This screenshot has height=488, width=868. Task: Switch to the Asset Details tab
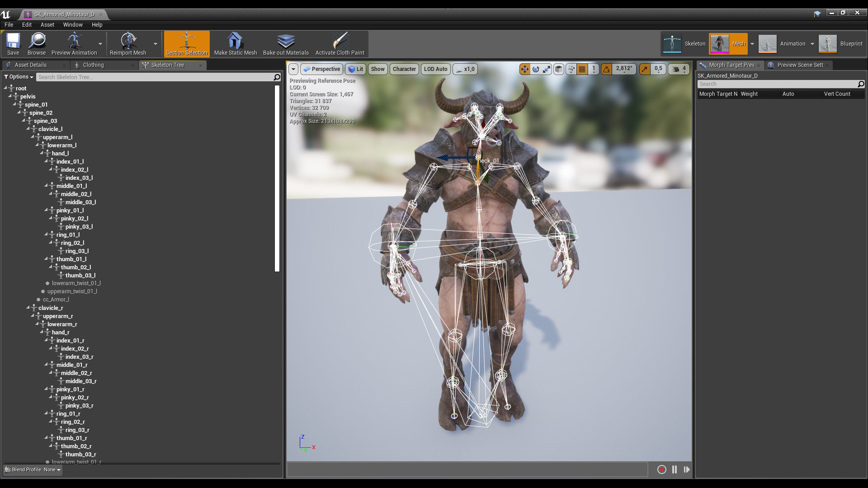pyautogui.click(x=30, y=65)
